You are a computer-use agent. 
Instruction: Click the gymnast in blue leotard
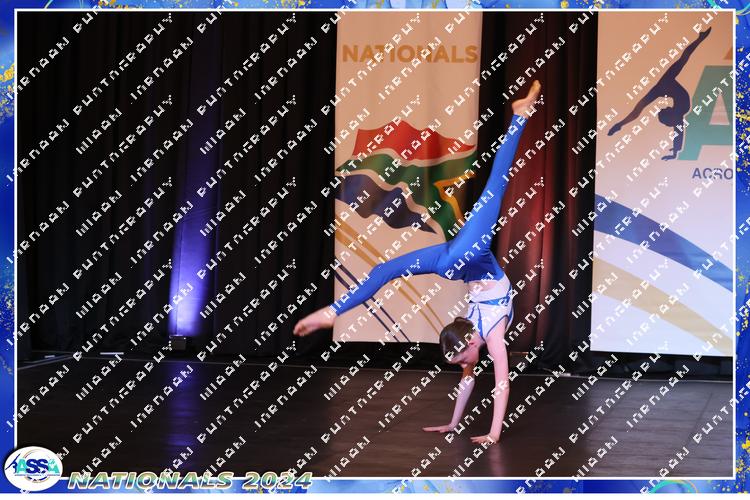[x=417, y=262]
